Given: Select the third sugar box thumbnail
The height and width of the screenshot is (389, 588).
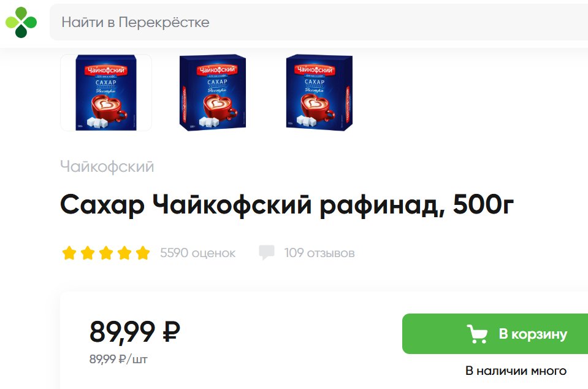Looking at the screenshot, I should (x=319, y=93).
